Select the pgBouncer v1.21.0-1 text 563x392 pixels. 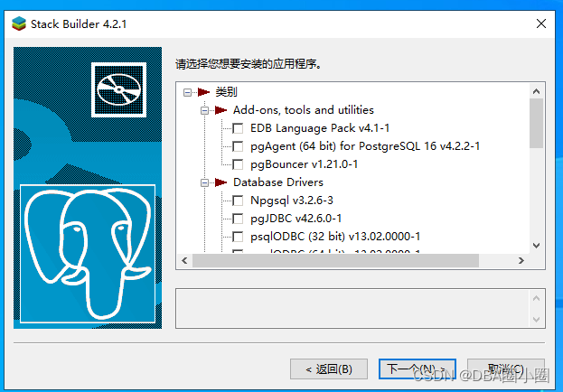click(x=305, y=164)
